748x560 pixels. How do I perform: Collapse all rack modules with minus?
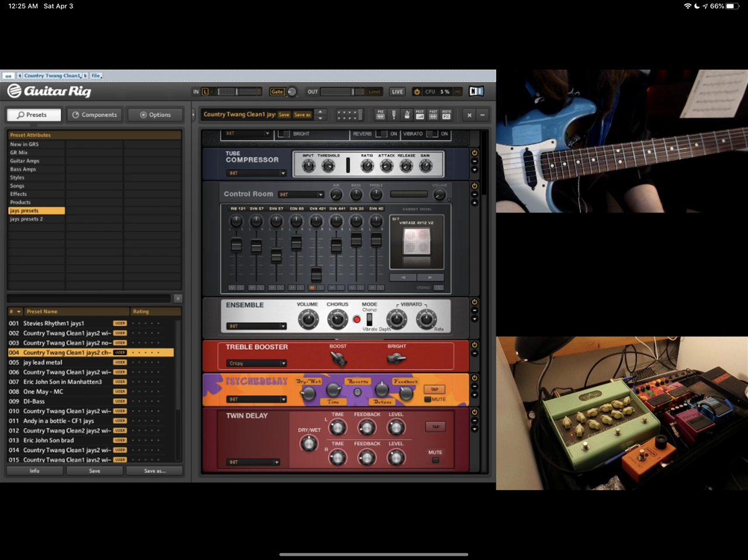pyautogui.click(x=483, y=115)
